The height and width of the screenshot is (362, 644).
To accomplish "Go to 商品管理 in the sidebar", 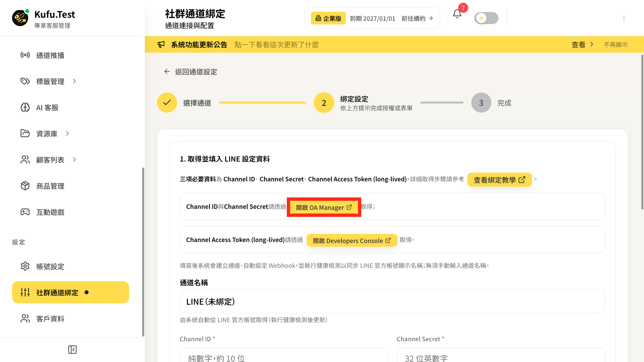I will pyautogui.click(x=70, y=186).
